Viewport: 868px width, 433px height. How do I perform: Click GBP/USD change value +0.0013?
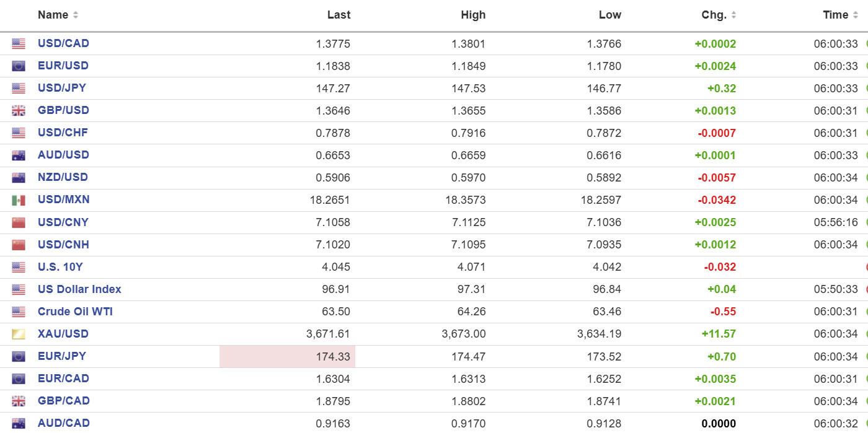[715, 111]
